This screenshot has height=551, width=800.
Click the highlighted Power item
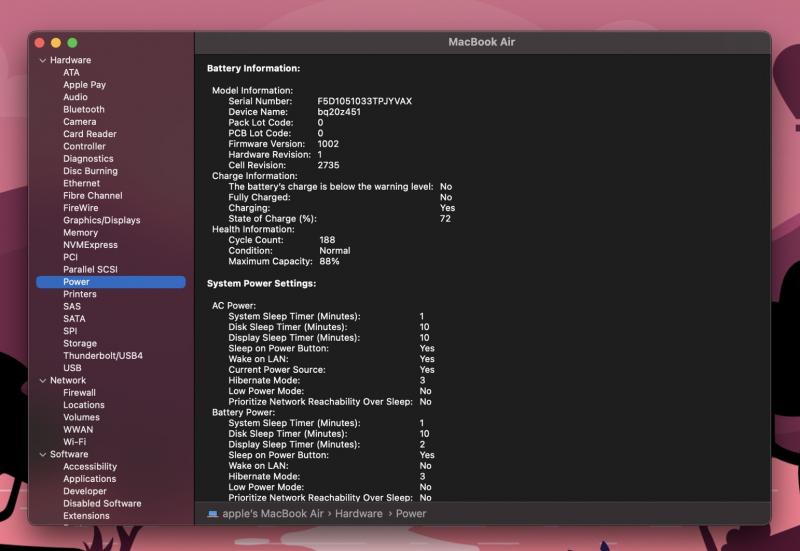111,282
